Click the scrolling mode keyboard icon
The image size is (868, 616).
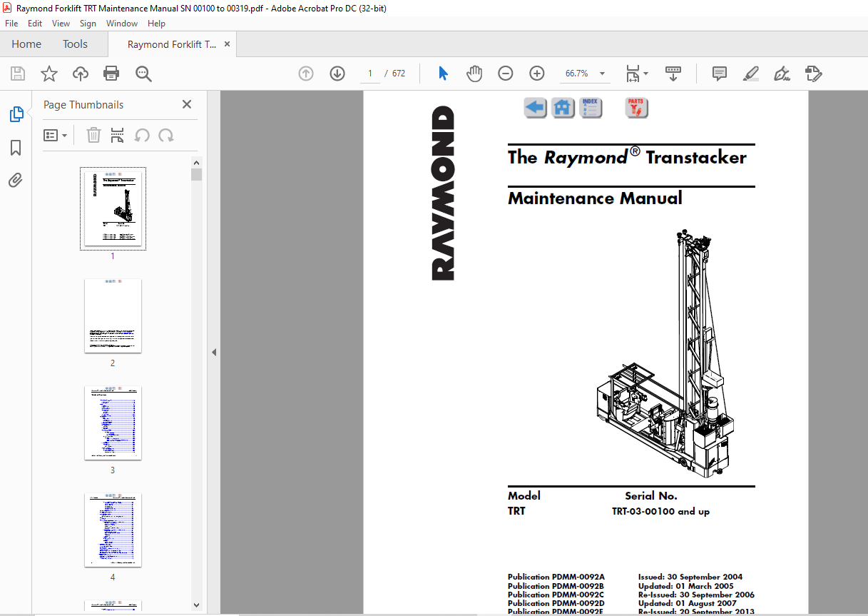pyautogui.click(x=673, y=74)
